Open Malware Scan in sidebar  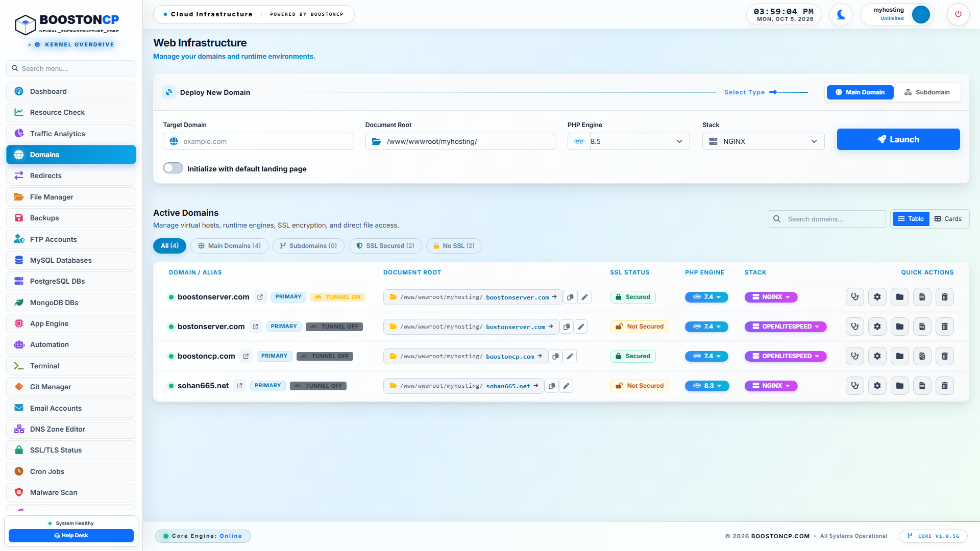[x=71, y=492]
